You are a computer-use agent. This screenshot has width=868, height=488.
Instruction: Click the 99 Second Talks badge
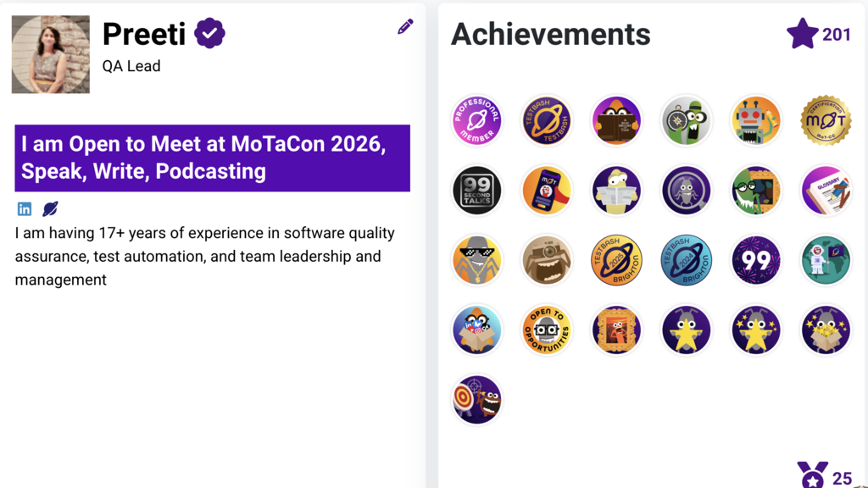pos(477,191)
